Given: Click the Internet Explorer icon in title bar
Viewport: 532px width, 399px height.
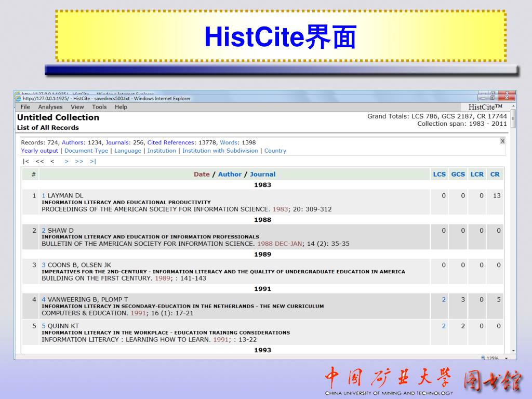Looking at the screenshot, I should [18, 98].
